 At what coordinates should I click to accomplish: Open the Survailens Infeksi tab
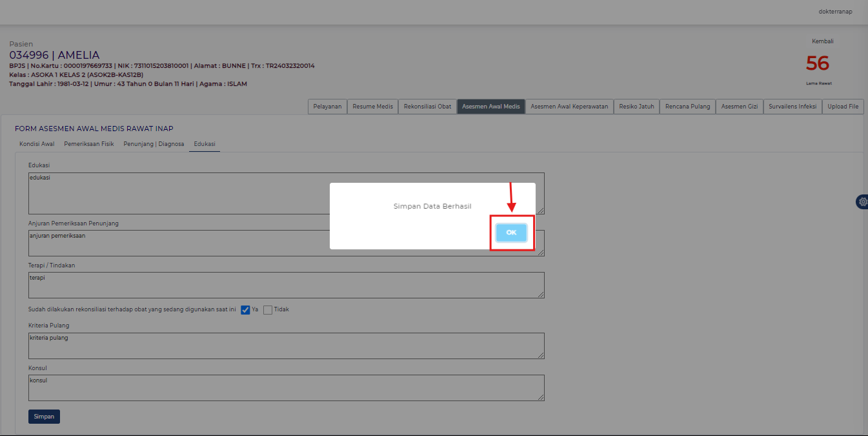pyautogui.click(x=792, y=107)
